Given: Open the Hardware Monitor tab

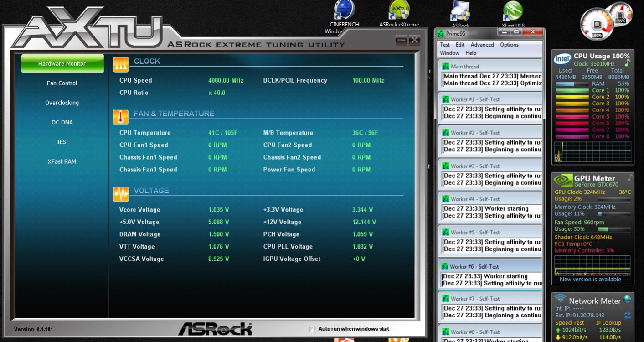Looking at the screenshot, I should click(62, 63).
